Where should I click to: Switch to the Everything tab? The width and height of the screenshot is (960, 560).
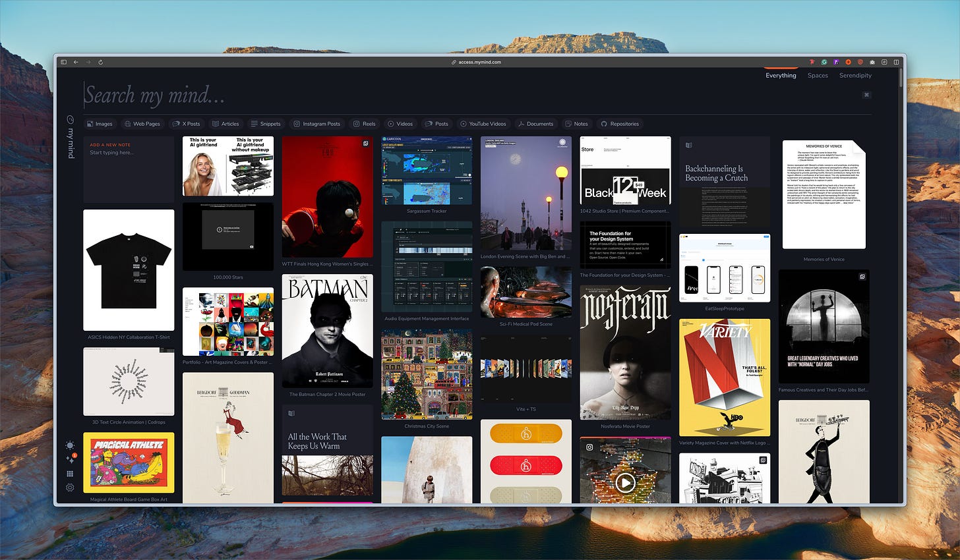pyautogui.click(x=781, y=75)
